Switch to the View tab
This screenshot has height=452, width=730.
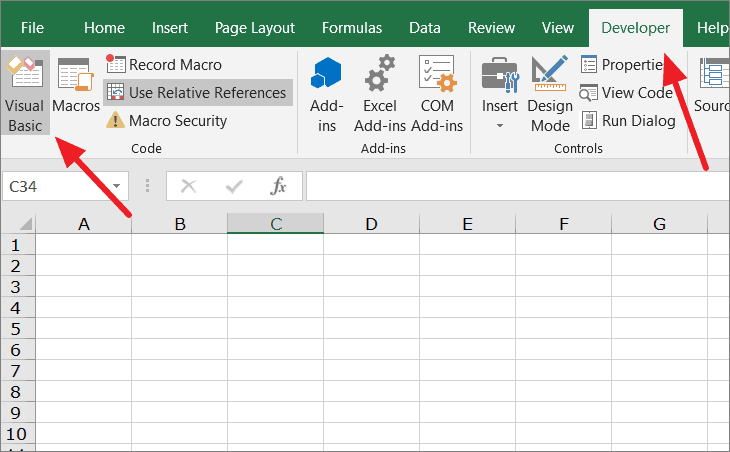click(x=557, y=28)
